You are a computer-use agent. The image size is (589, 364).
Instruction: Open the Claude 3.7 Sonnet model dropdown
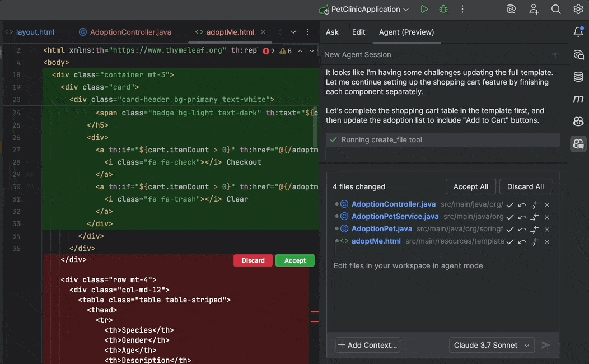tap(492, 345)
